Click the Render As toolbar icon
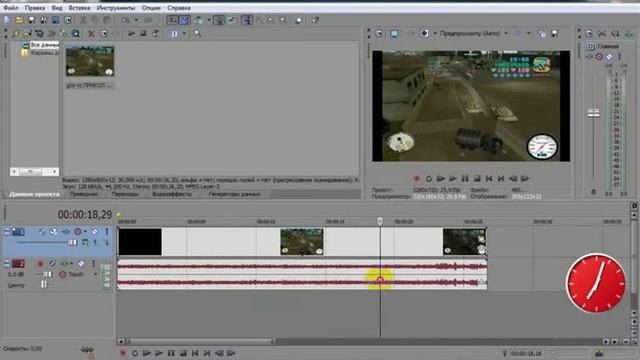The width and height of the screenshot is (640, 360). (x=56, y=20)
